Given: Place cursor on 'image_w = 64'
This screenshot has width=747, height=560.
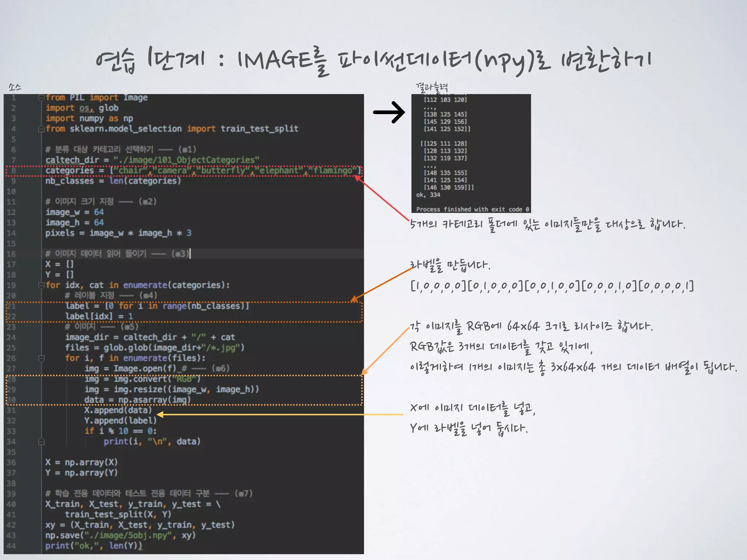Looking at the screenshot, I should pyautogui.click(x=75, y=212).
